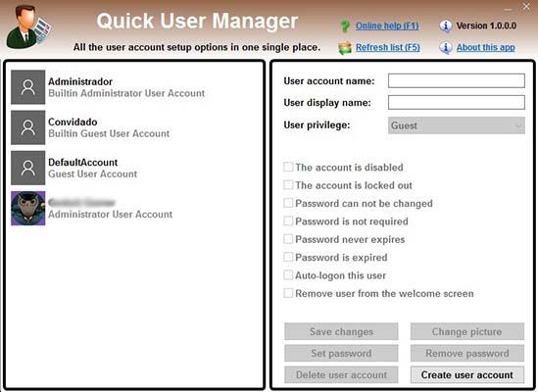Image resolution: width=538 pixels, height=392 pixels.
Task: Select the Convidado account avatar
Action: 27,127
